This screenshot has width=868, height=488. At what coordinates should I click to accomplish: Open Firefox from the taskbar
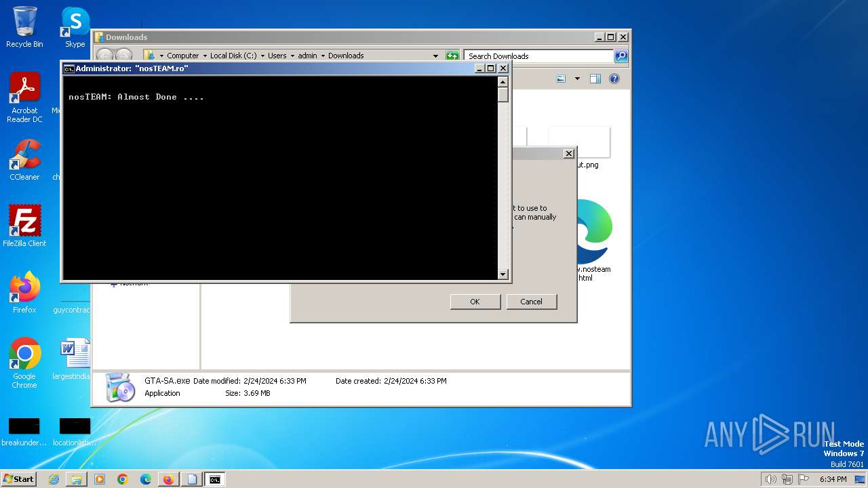[168, 479]
